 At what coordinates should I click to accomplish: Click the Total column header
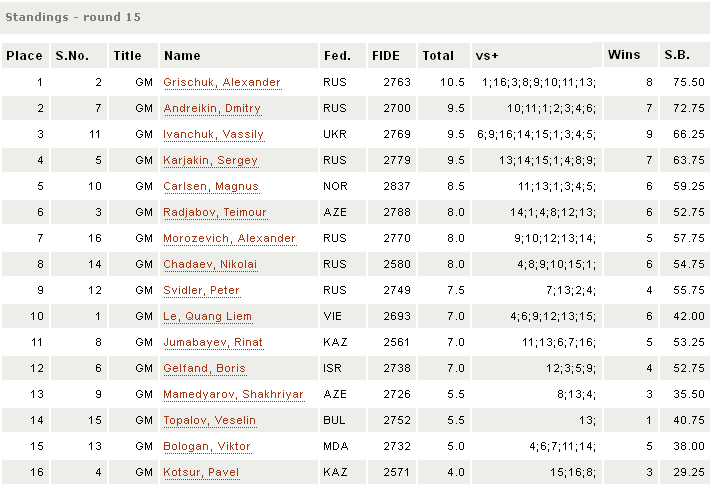(438, 56)
